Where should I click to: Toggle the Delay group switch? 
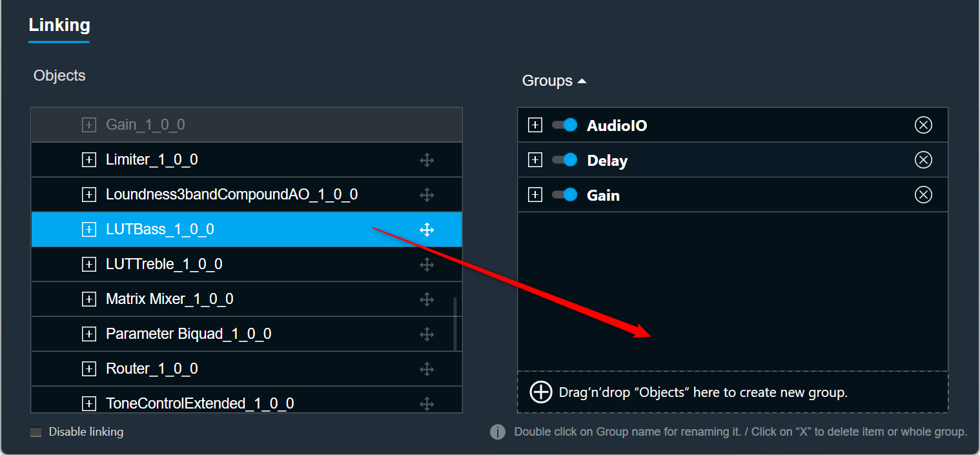coord(565,160)
